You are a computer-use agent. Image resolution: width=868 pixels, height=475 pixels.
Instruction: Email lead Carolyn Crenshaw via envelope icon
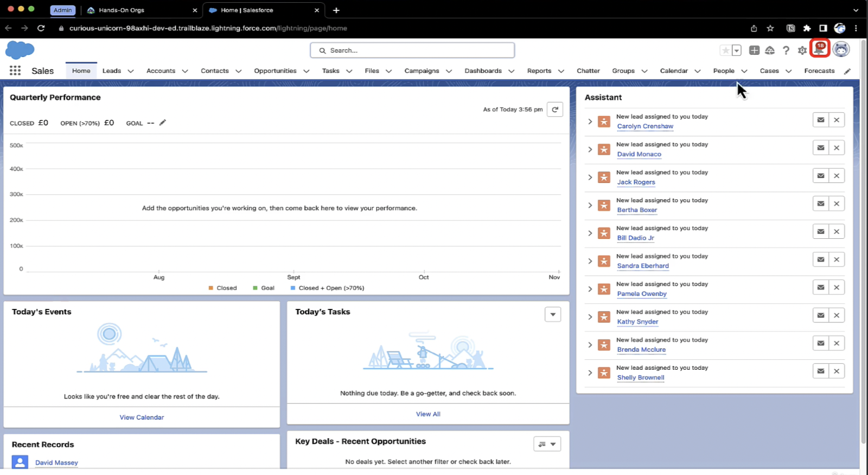click(x=821, y=120)
